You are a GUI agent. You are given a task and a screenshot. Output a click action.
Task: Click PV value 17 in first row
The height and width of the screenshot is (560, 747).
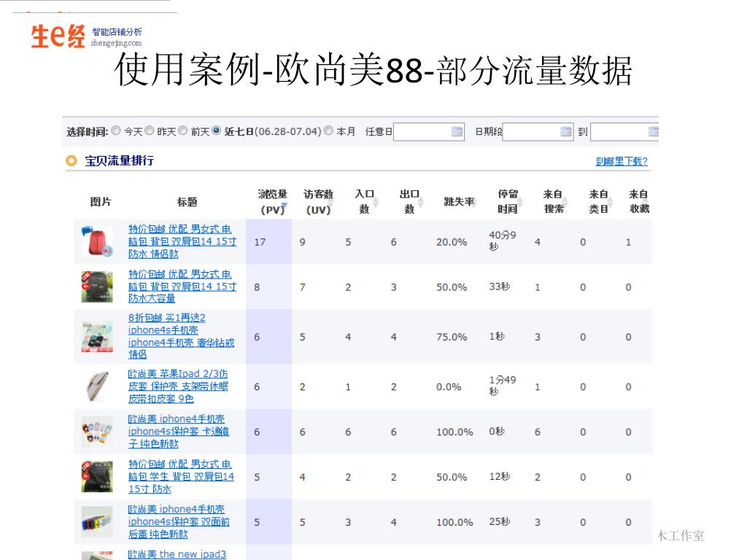point(260,242)
